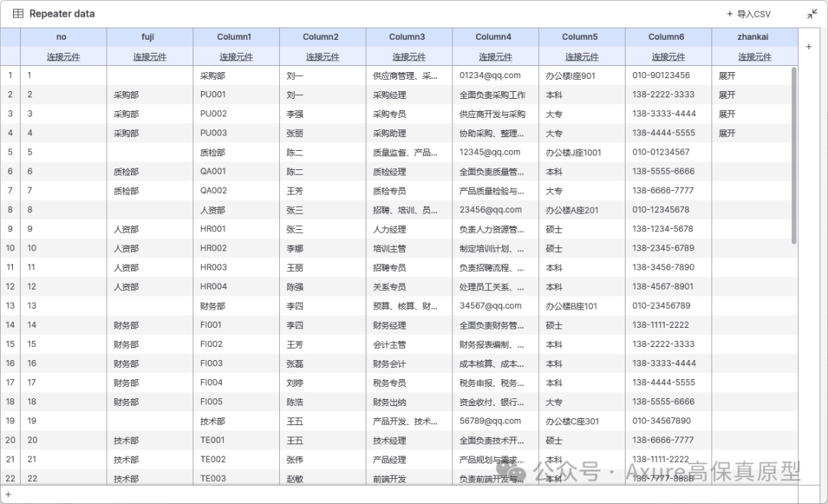Click the Repeater data table icon
The width and height of the screenshot is (828, 504).
18,14
